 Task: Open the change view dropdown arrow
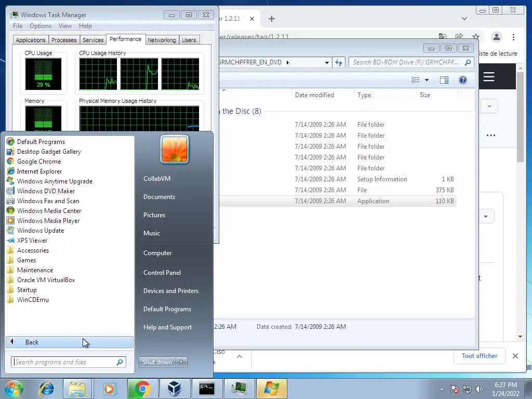click(x=427, y=79)
